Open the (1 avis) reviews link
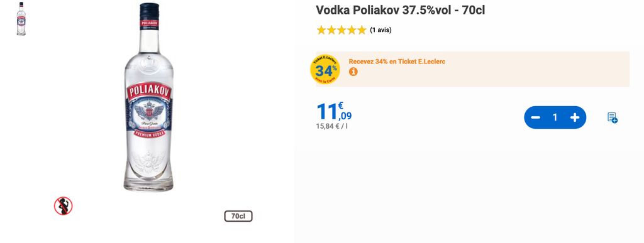Image resolution: width=644 pixels, height=243 pixels. click(380, 30)
